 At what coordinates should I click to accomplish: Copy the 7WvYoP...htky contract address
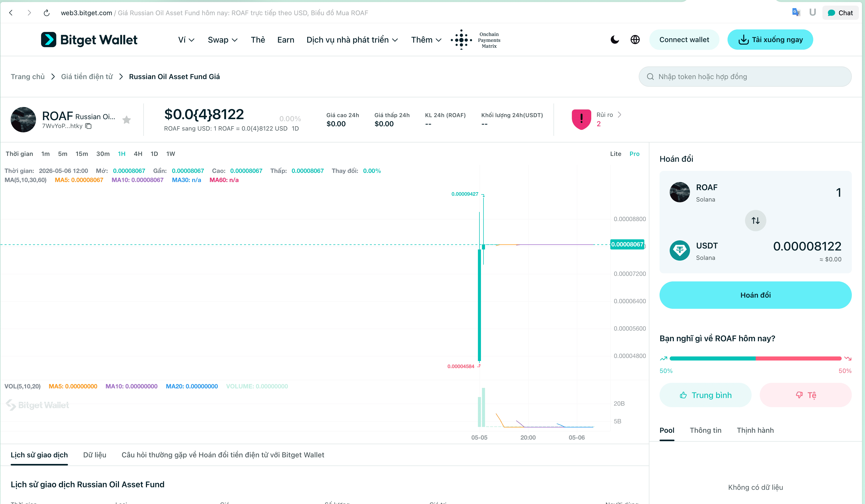[x=89, y=126]
